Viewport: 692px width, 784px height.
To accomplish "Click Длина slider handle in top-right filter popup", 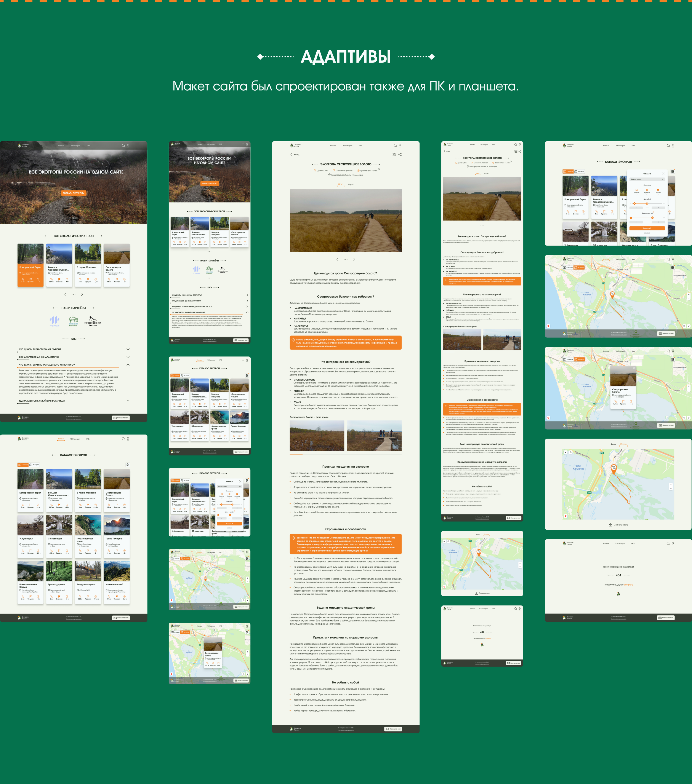I will click(x=634, y=204).
